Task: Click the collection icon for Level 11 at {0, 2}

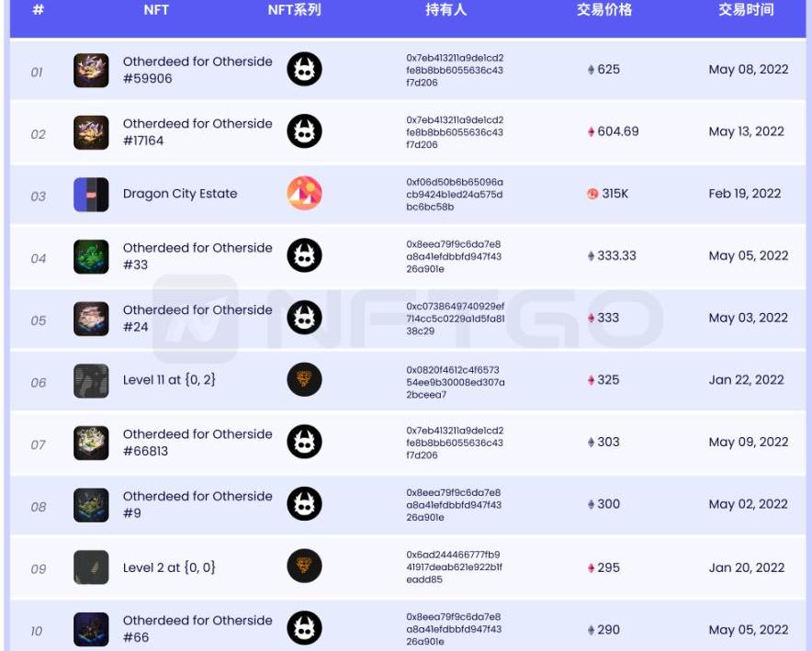Action: pyautogui.click(x=304, y=380)
